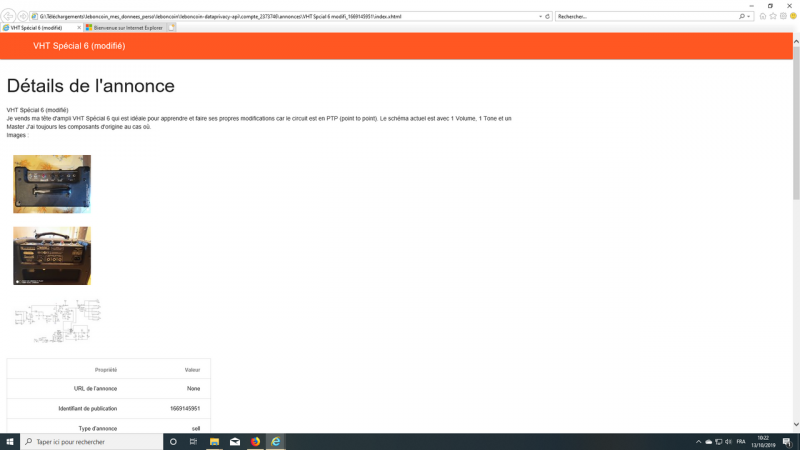
Task: Open the address bar dropdown arrow
Action: tap(541, 17)
